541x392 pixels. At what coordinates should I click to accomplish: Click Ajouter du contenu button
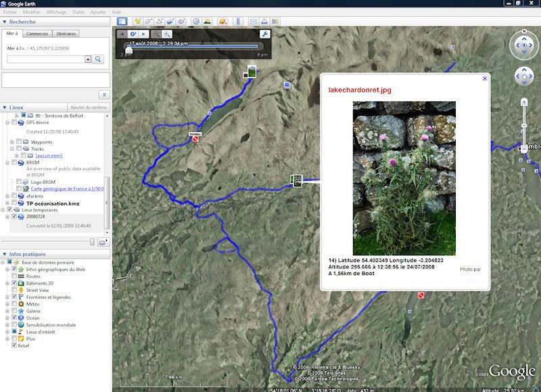coord(89,107)
